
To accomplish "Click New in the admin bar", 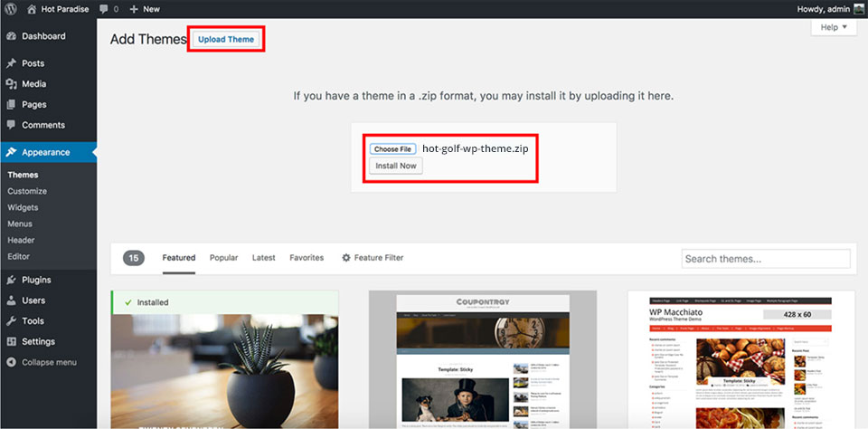I will pos(151,9).
